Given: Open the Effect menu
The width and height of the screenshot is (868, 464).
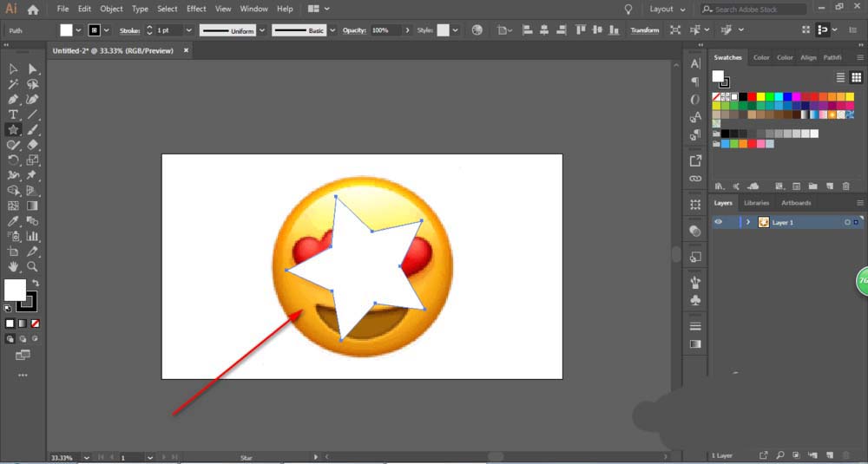Looking at the screenshot, I should (x=196, y=9).
